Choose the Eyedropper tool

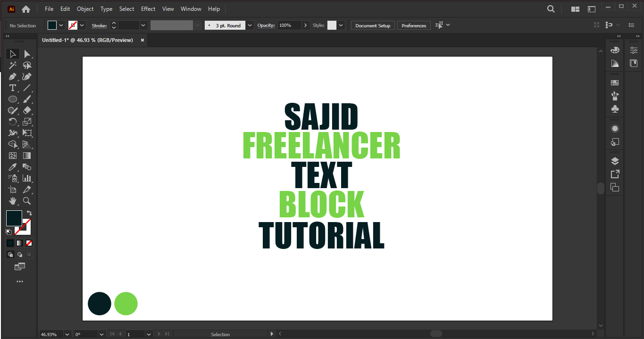pos(13,167)
